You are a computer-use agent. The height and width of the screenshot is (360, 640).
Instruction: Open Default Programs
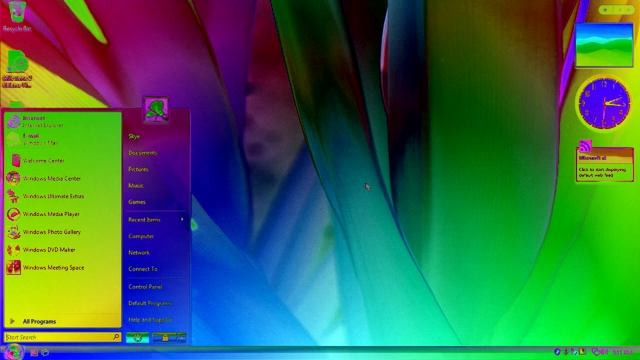click(150, 303)
